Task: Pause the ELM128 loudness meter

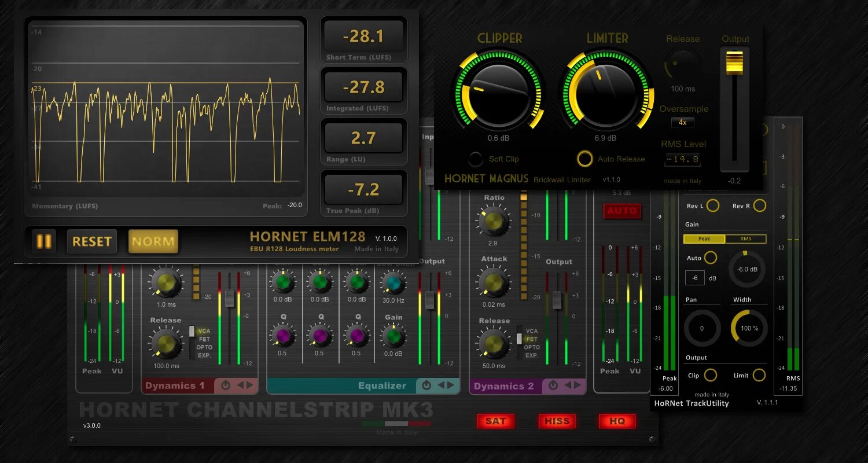Action: click(44, 241)
